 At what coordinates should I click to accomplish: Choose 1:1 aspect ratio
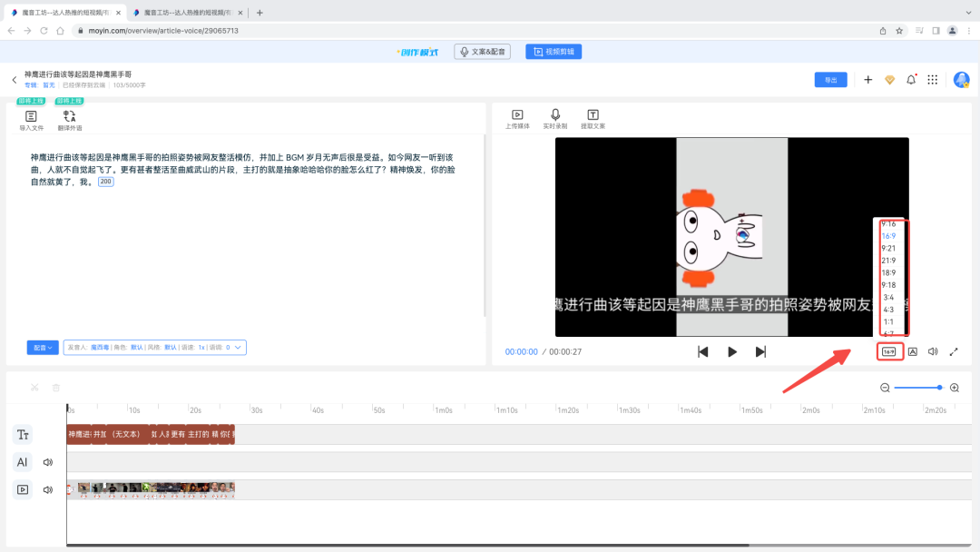[x=888, y=321]
